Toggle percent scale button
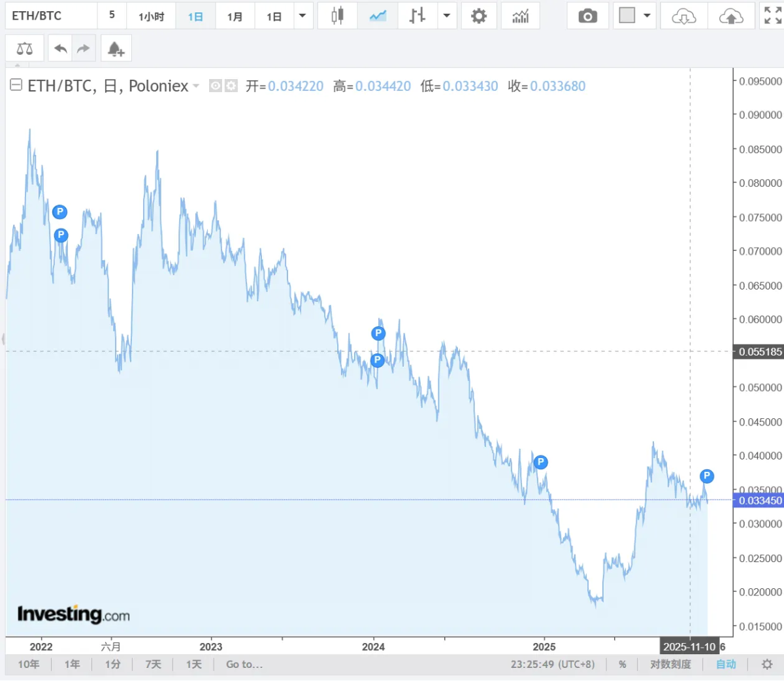784x681 pixels. click(x=623, y=665)
